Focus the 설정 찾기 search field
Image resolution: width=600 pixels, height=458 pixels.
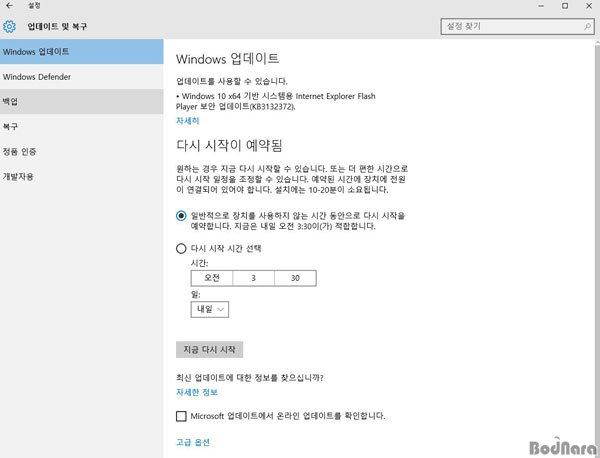(x=517, y=26)
